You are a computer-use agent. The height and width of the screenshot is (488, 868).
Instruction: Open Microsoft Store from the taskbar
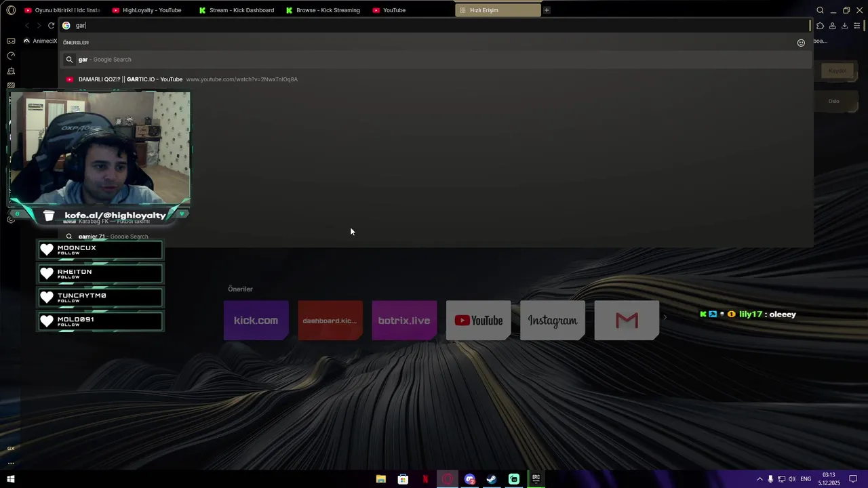[x=403, y=479]
